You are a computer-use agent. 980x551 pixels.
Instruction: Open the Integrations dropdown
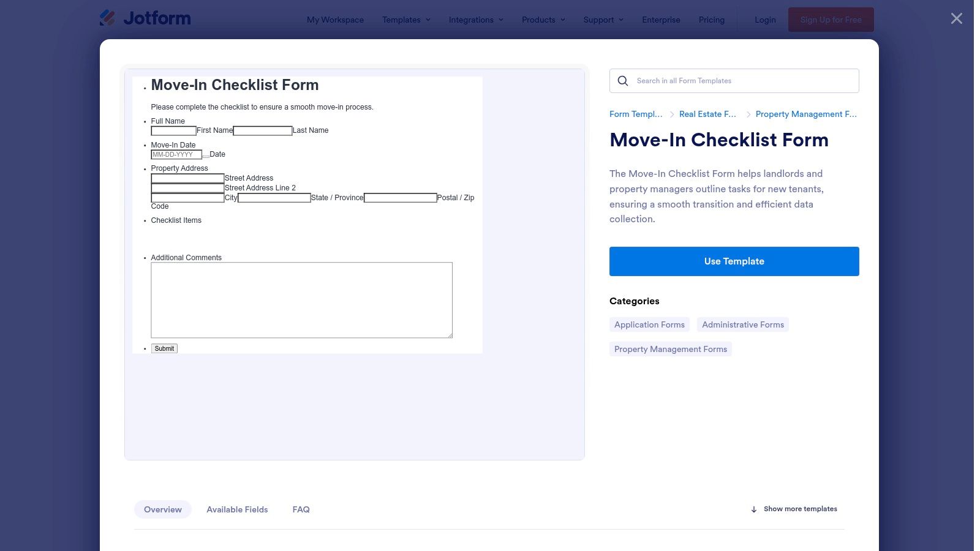pos(476,19)
